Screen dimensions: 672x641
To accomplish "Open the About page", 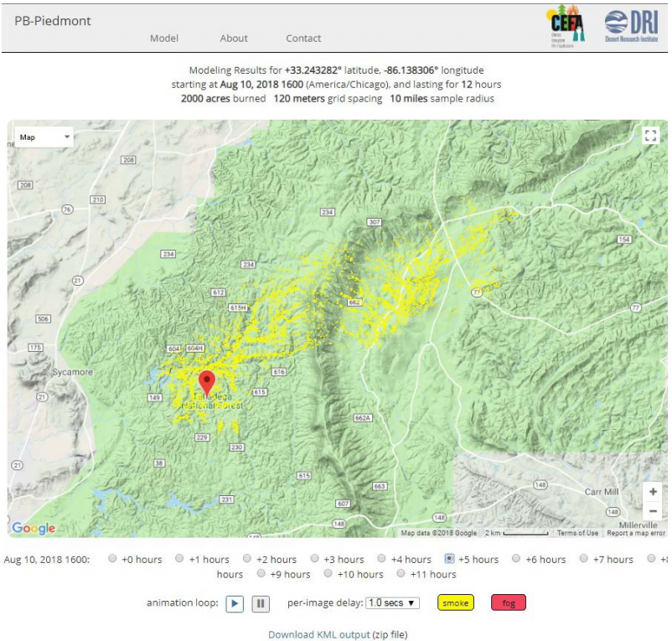I will pyautogui.click(x=234, y=39).
